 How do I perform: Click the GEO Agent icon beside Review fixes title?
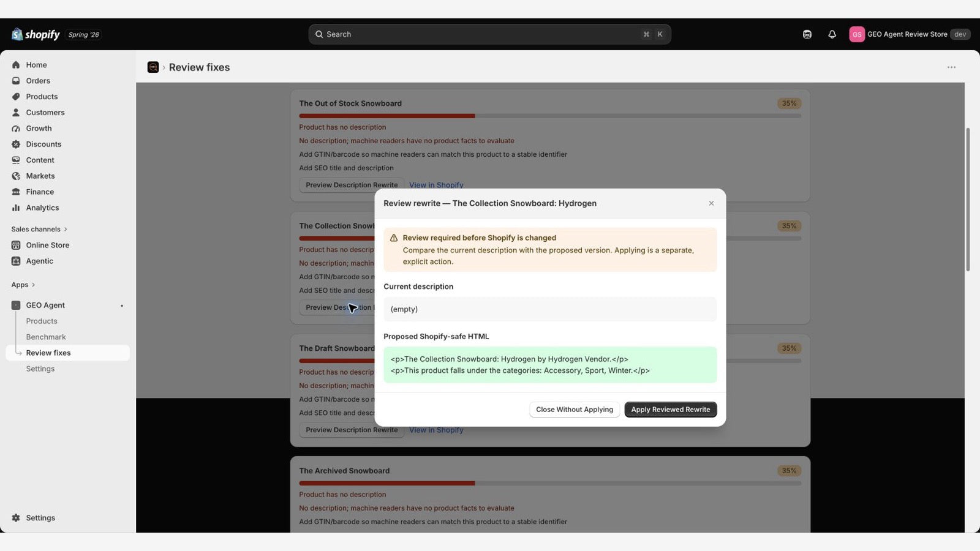click(153, 67)
